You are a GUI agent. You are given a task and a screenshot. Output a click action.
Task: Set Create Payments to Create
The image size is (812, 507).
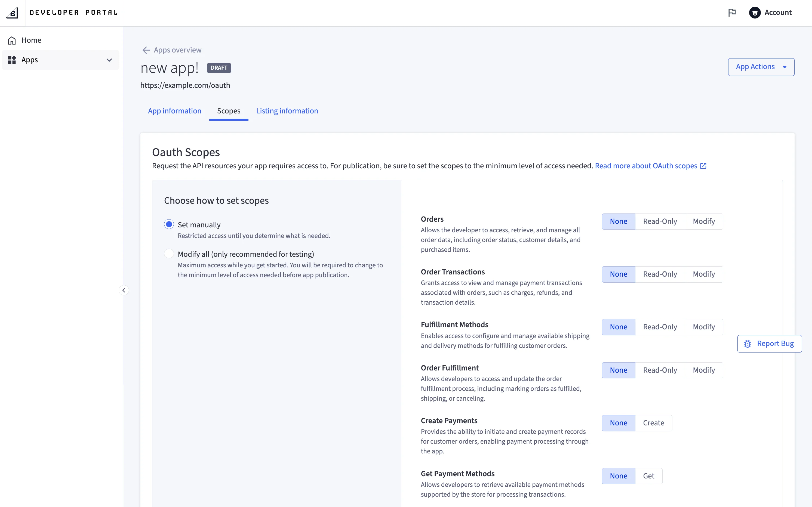pos(653,423)
